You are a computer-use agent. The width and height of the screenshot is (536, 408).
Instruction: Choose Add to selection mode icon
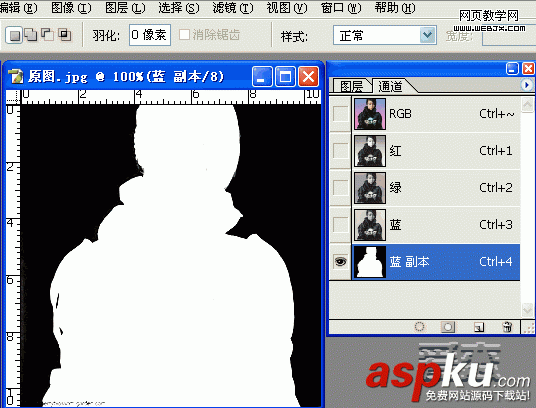[x=31, y=35]
